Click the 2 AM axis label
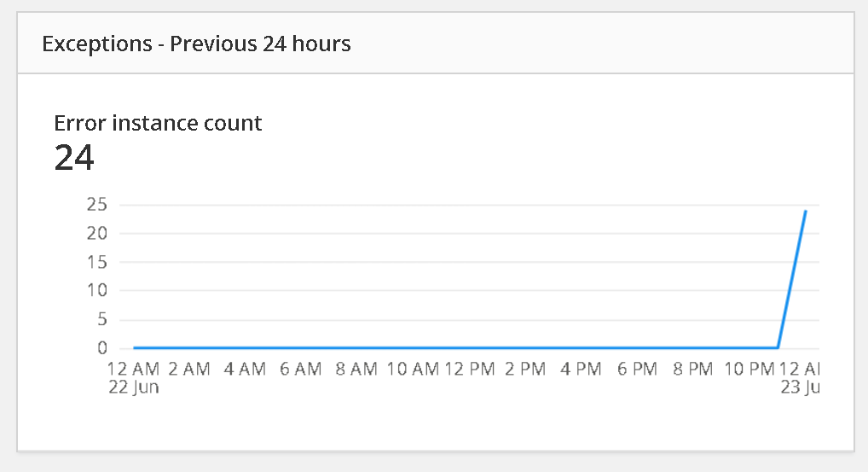This screenshot has width=868, height=472. (x=189, y=369)
